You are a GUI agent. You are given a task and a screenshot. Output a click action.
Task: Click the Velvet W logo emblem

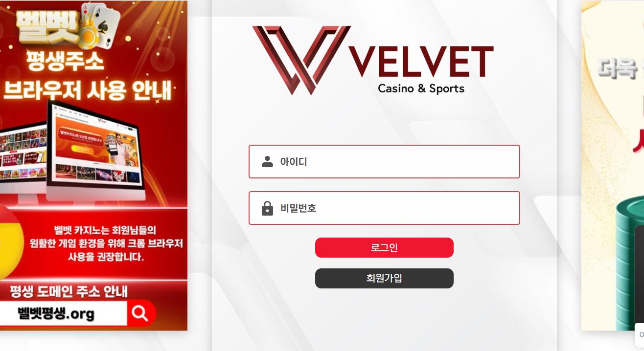(301, 60)
